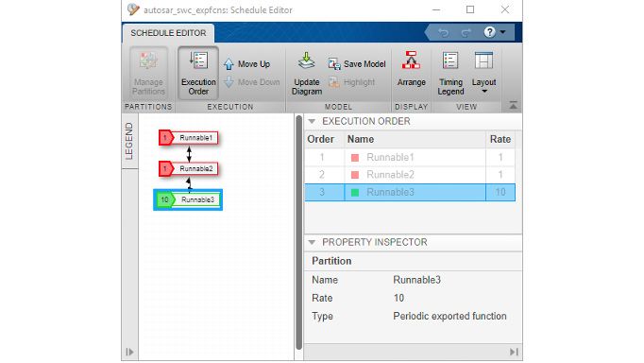Select the Runnable3 row in table

pyautogui.click(x=410, y=193)
